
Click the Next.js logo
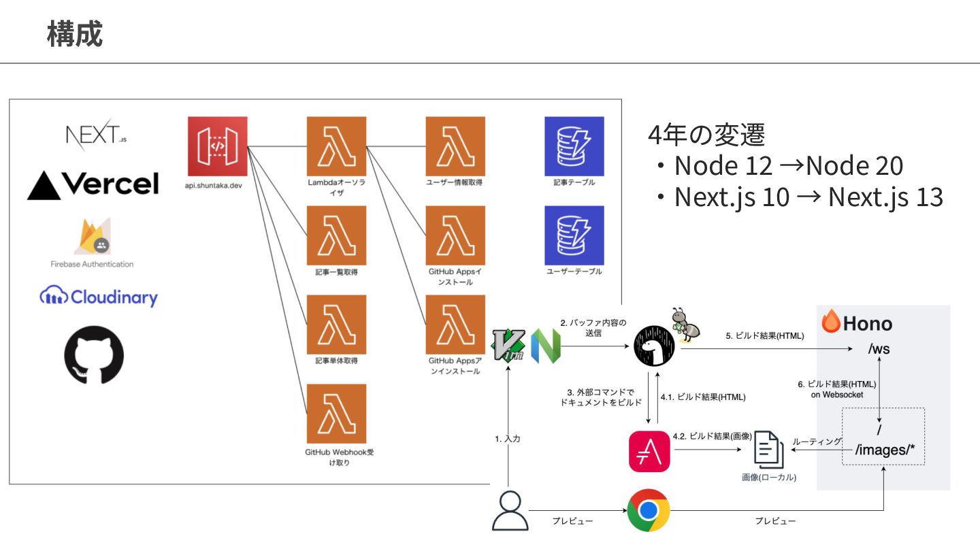click(96, 134)
